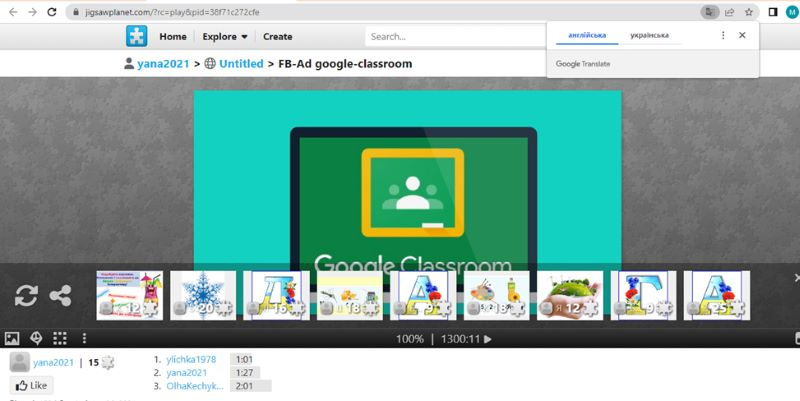Viewport: 800px width, 401px height.
Task: Expand the Explore dropdown menu
Action: click(x=225, y=37)
